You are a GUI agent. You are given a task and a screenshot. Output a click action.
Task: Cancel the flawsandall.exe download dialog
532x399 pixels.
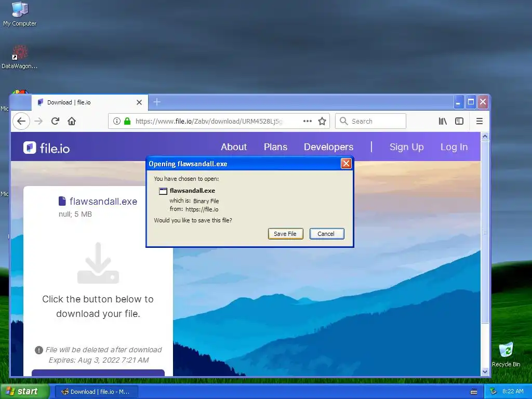point(326,234)
